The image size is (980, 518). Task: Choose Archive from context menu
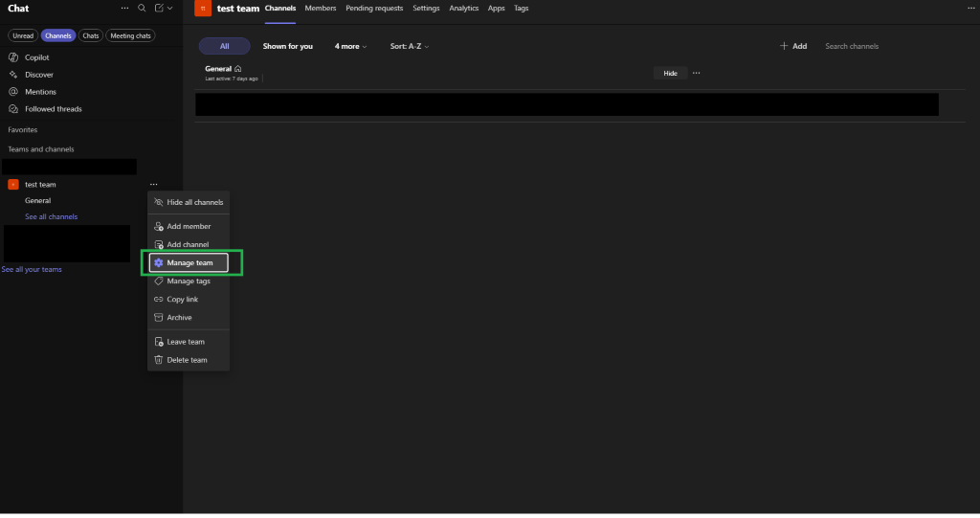tap(189, 318)
